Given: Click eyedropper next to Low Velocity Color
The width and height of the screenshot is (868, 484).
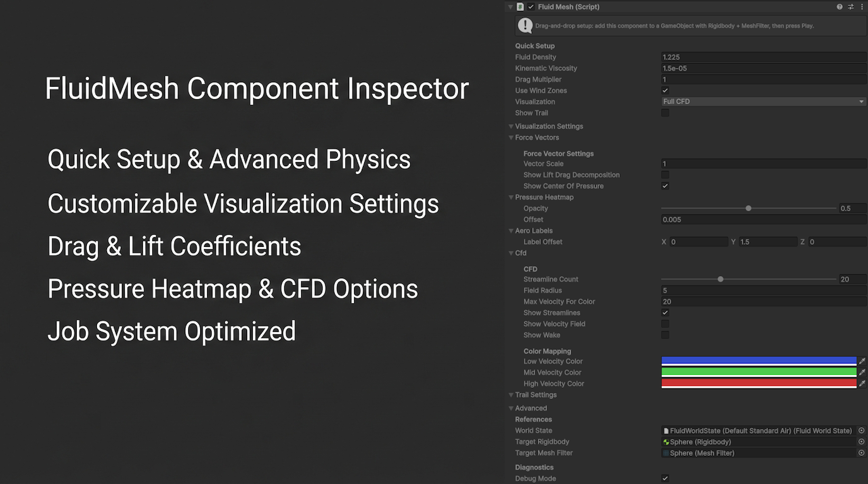Looking at the screenshot, I should coord(862,361).
